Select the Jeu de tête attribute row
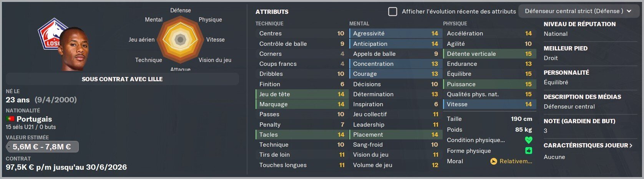 302,94
